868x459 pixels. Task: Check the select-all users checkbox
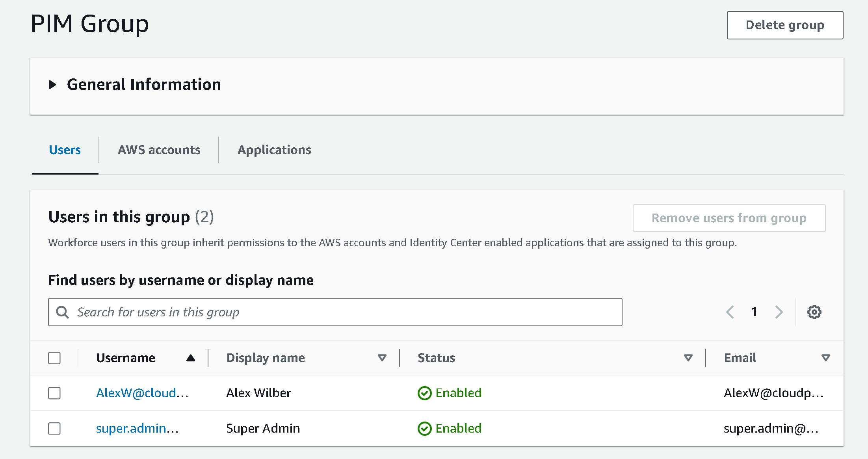pos(54,358)
